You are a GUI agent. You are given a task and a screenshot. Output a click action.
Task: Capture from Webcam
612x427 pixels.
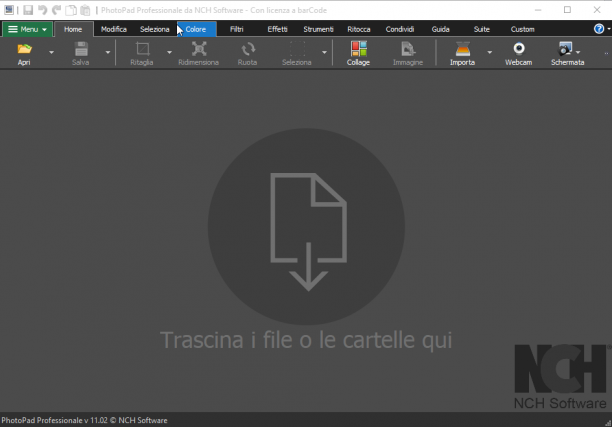(x=519, y=53)
